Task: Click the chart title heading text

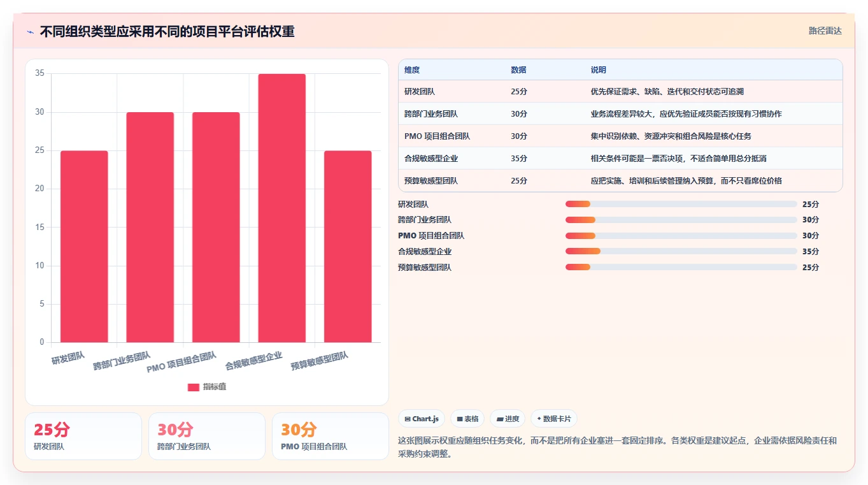Action: (167, 32)
